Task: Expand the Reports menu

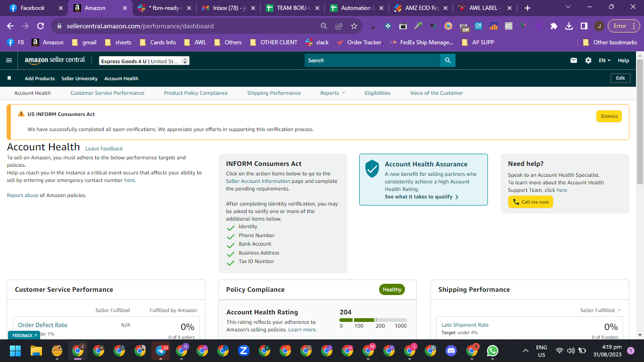Action: pyautogui.click(x=333, y=93)
